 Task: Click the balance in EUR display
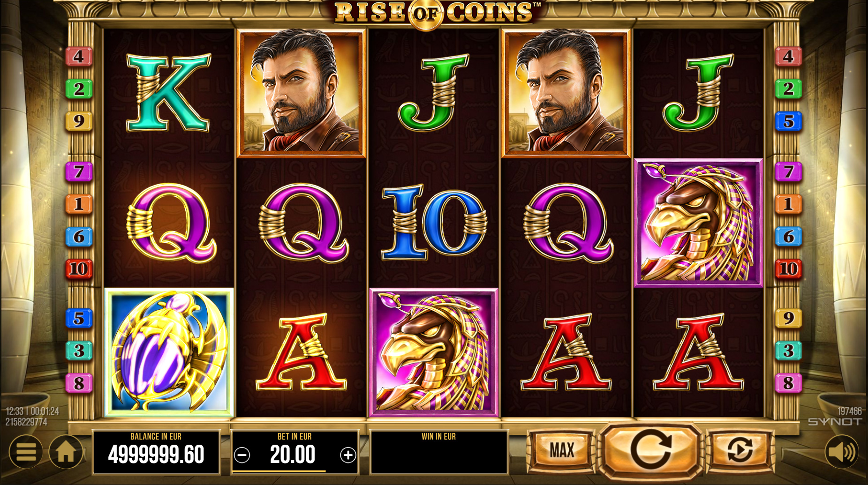156,452
